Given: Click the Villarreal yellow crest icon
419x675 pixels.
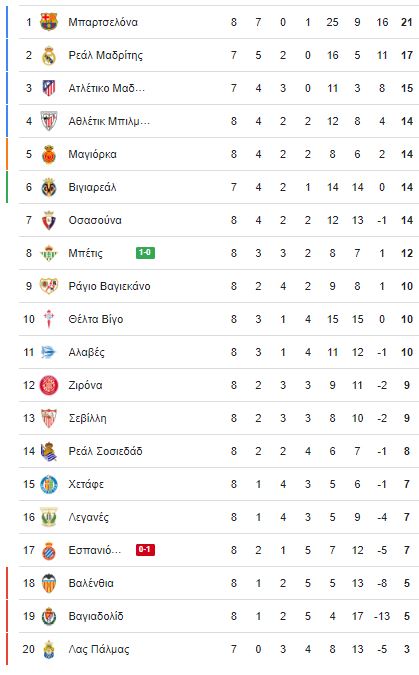Looking at the screenshot, I should pyautogui.click(x=49, y=187).
